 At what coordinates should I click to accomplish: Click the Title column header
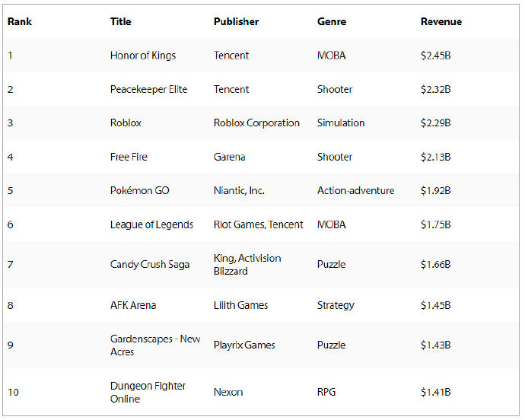click(120, 22)
